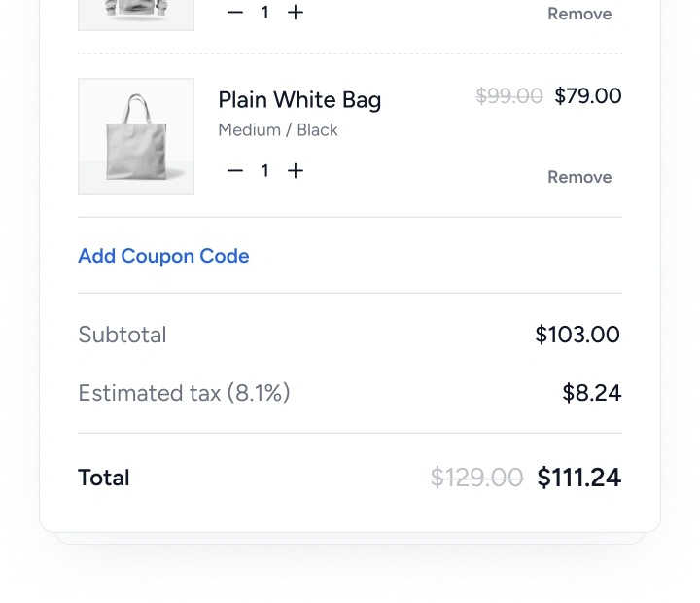
Task: Click the crossed-out $129.00 total
Action: click(x=476, y=478)
